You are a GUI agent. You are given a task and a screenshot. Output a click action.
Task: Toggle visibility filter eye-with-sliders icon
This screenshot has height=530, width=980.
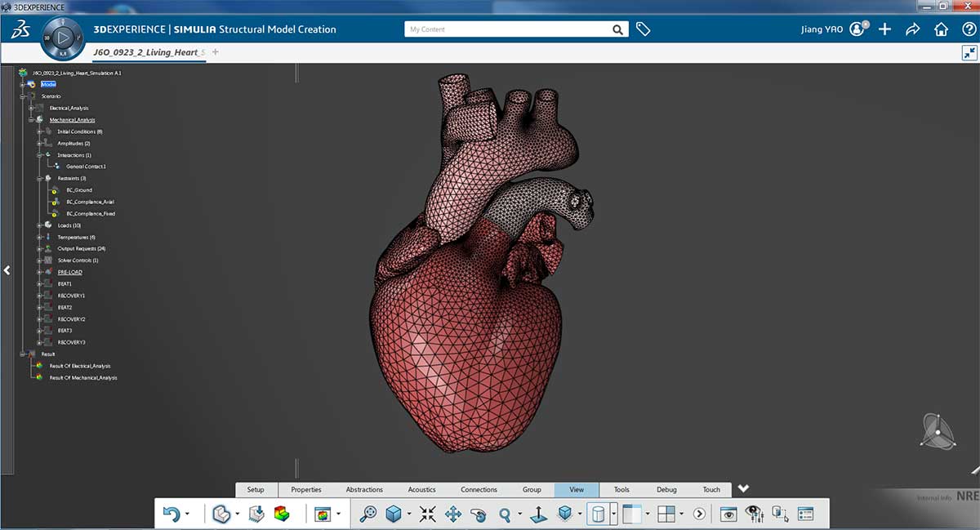coord(755,514)
